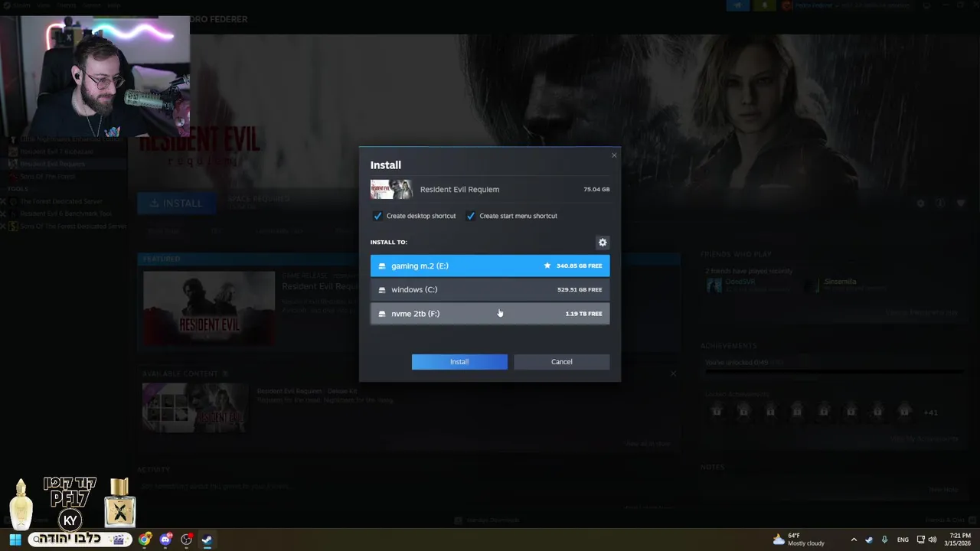
Task: Click the 1.19 TB FREE label
Action: point(583,314)
